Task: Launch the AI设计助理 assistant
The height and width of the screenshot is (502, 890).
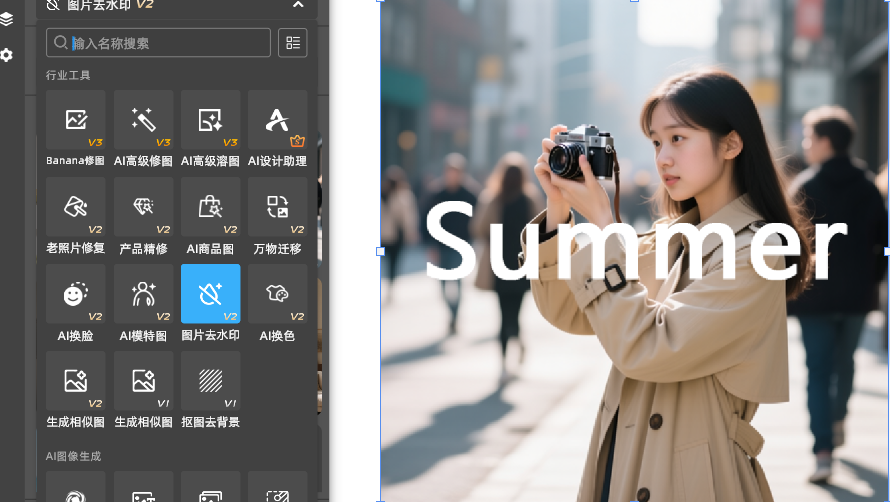Action: (277, 120)
